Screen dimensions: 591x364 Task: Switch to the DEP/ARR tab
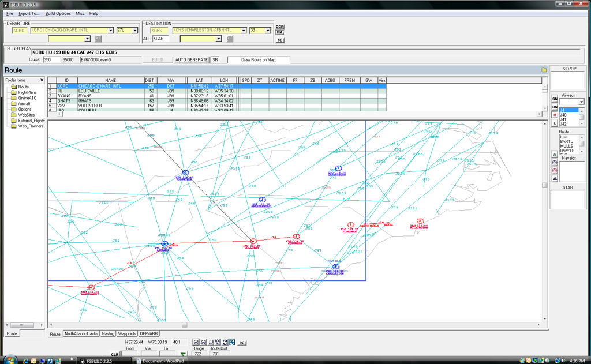click(x=149, y=333)
